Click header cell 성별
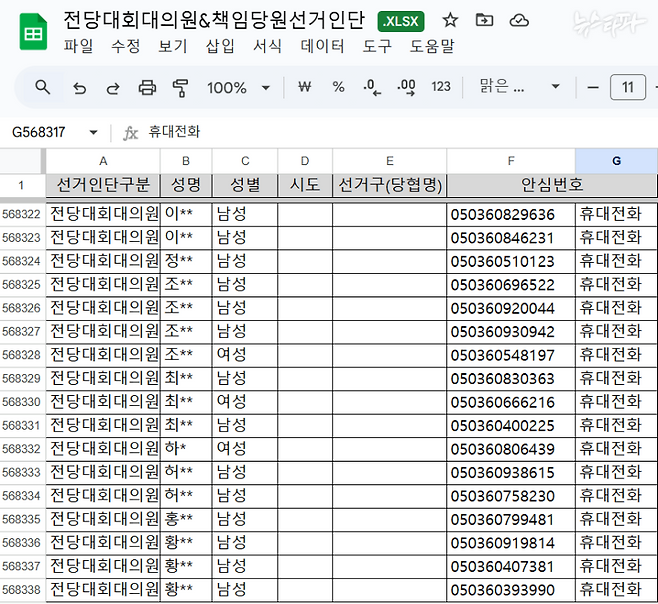This screenshot has width=658, height=604. point(245,185)
